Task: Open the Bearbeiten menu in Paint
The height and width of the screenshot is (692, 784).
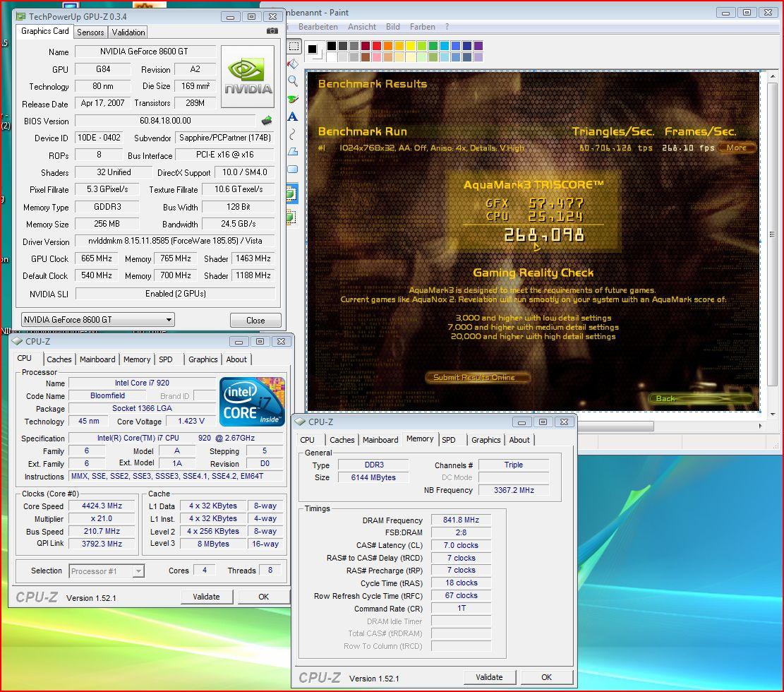Action: pyautogui.click(x=318, y=27)
